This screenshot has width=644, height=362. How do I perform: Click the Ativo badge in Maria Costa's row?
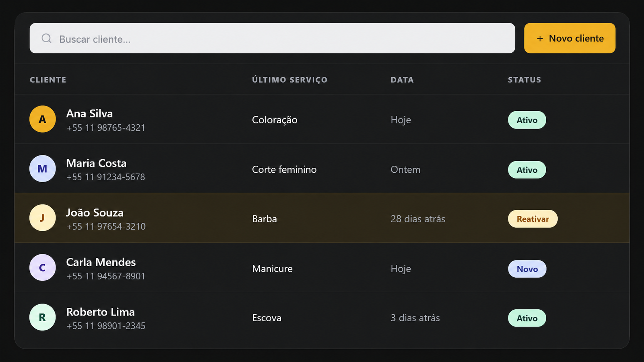click(527, 170)
